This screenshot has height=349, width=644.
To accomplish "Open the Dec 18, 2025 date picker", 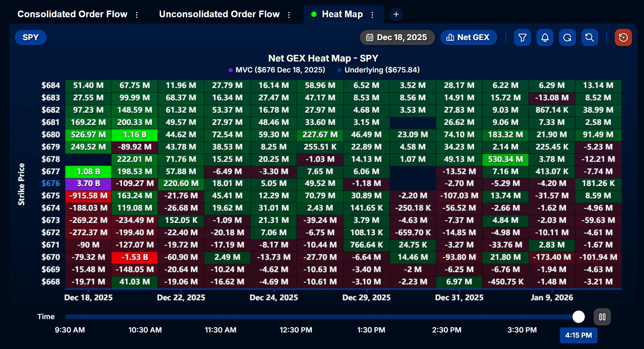I will click(x=397, y=37).
